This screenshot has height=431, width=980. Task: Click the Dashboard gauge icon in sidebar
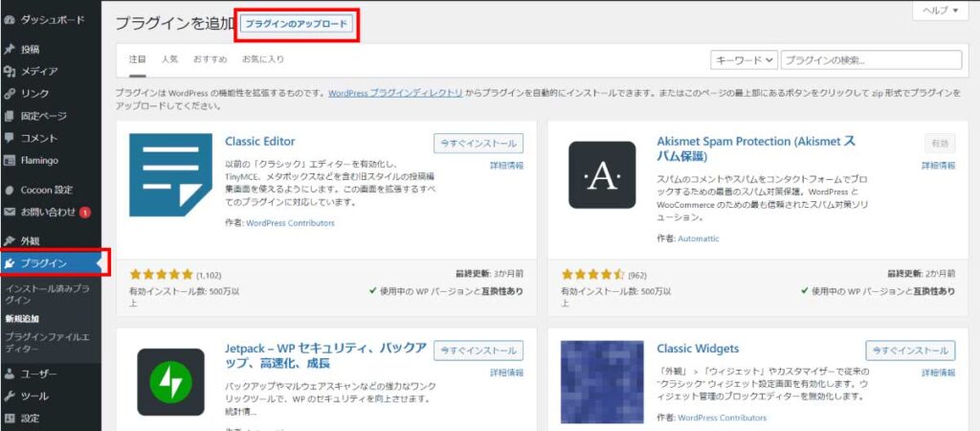tap(9, 20)
